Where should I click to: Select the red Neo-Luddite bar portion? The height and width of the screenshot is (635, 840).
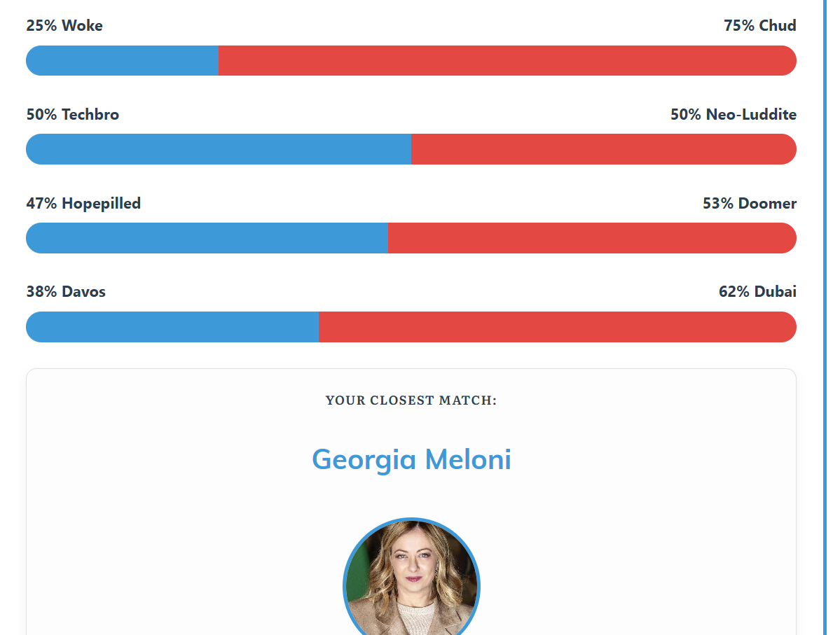click(604, 149)
